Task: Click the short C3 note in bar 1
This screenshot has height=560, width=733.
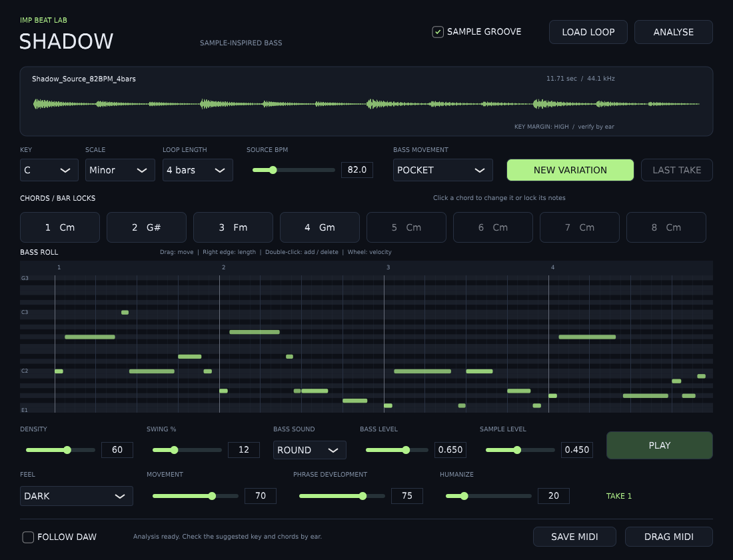Action: pyautogui.click(x=125, y=313)
